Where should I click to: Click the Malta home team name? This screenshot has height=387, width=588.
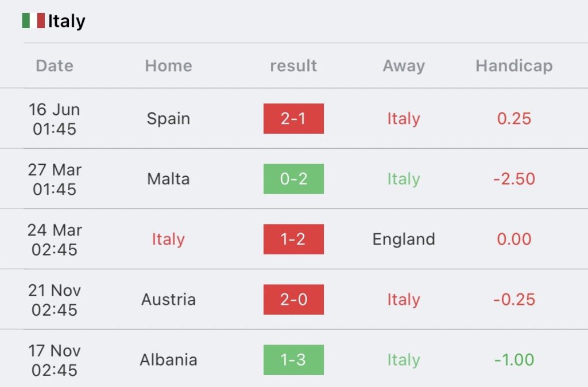[x=168, y=179]
